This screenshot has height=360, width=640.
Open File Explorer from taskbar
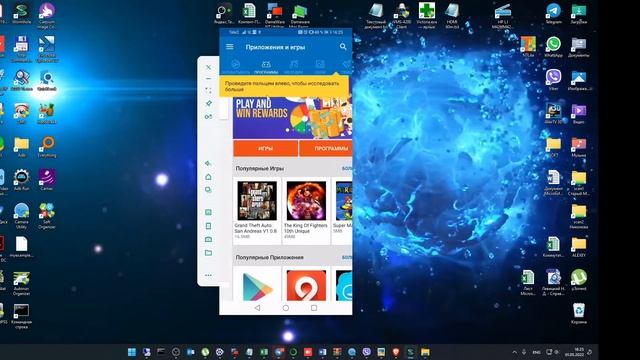click(425, 352)
